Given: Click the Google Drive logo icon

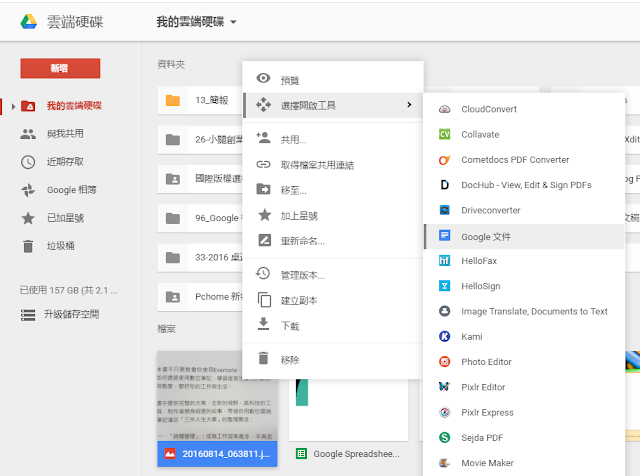Looking at the screenshot, I should (x=29, y=22).
